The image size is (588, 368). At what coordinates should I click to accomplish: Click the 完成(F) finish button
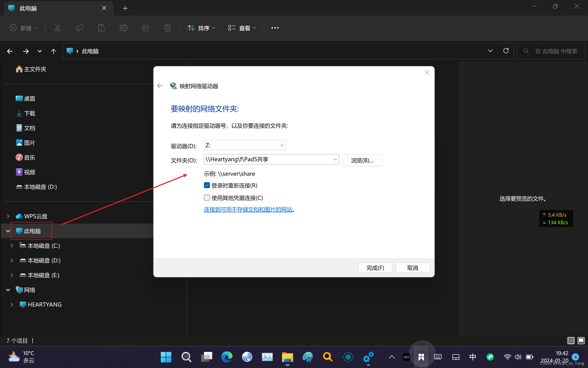pos(375,268)
